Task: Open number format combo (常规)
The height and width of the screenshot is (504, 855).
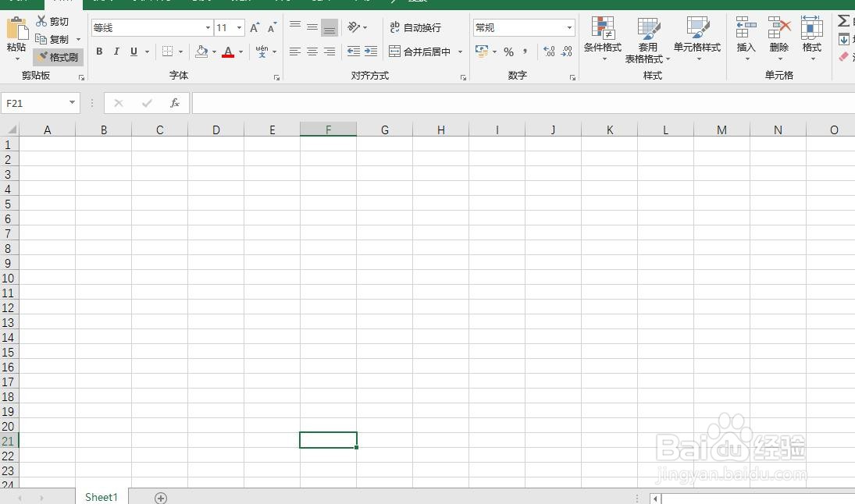Action: pos(524,28)
